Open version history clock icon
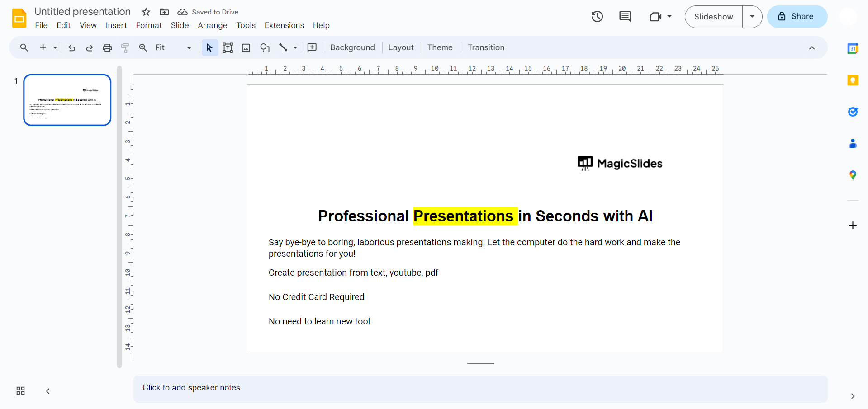This screenshot has height=409, width=868. [597, 17]
